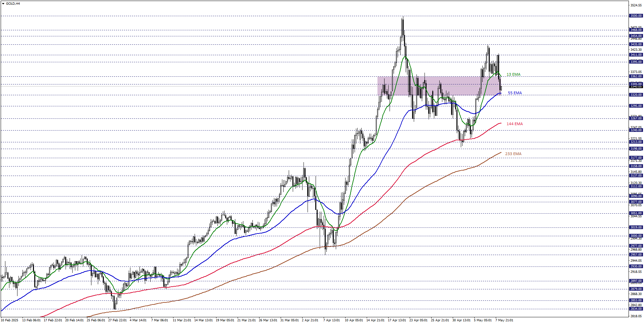Click the 14 Apr 21:01 time label
This screenshot has width=644, height=324.
pos(375,320)
